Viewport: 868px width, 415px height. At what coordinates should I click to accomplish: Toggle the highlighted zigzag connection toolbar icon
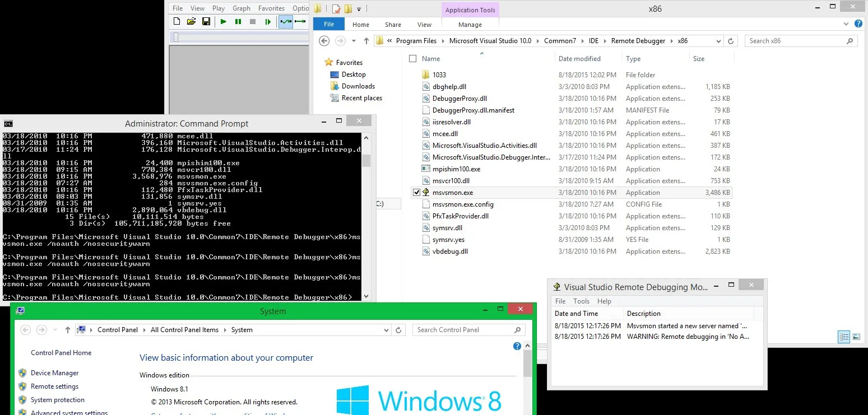click(x=286, y=22)
